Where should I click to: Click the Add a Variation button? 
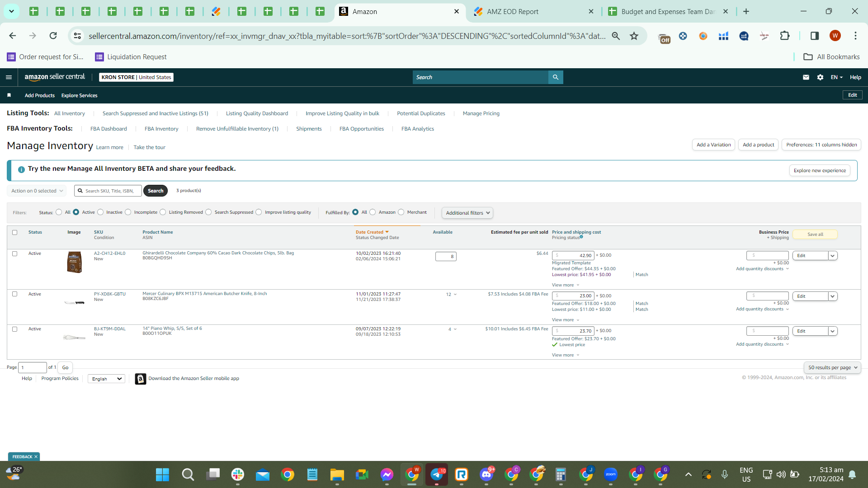(713, 145)
